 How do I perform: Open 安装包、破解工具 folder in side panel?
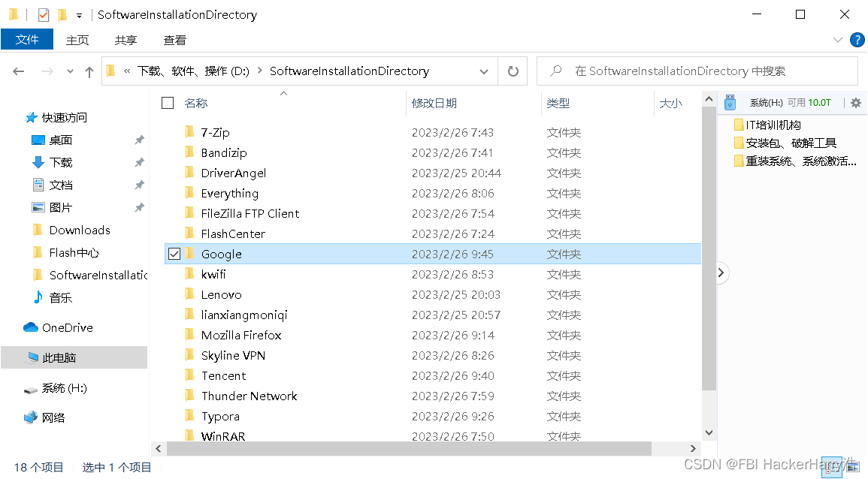tap(785, 143)
